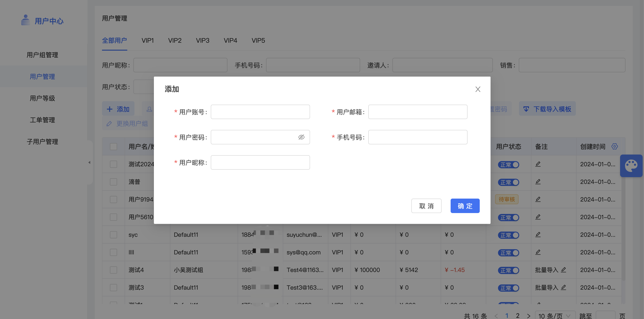Click the 用户邮箱 input field
Screen dimensions: 644x319
click(x=417, y=112)
